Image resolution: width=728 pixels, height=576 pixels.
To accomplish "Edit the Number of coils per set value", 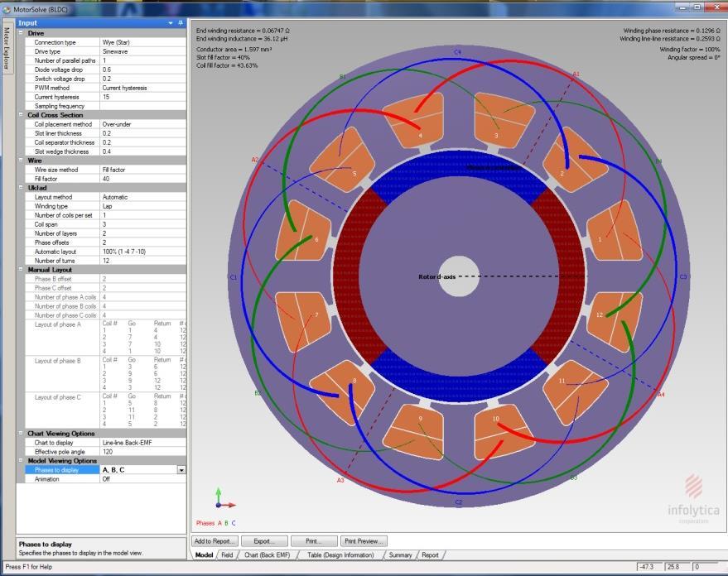I will [142, 215].
